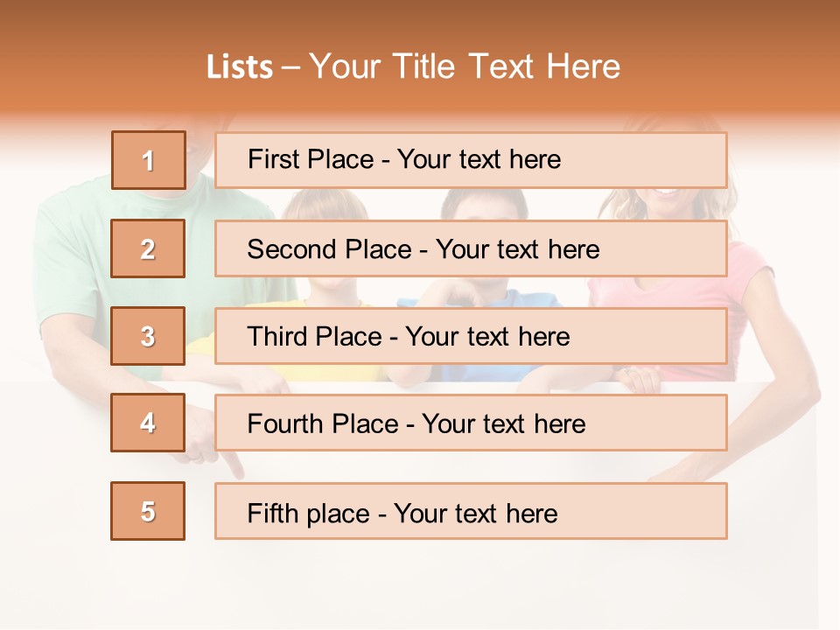Select the number 2 box

point(148,248)
